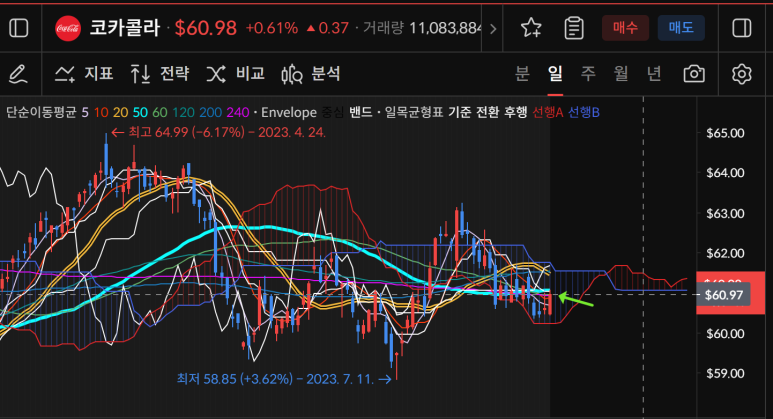Click the $65.00 price axis label
Viewport: 773px width, 419px height.
725,133
